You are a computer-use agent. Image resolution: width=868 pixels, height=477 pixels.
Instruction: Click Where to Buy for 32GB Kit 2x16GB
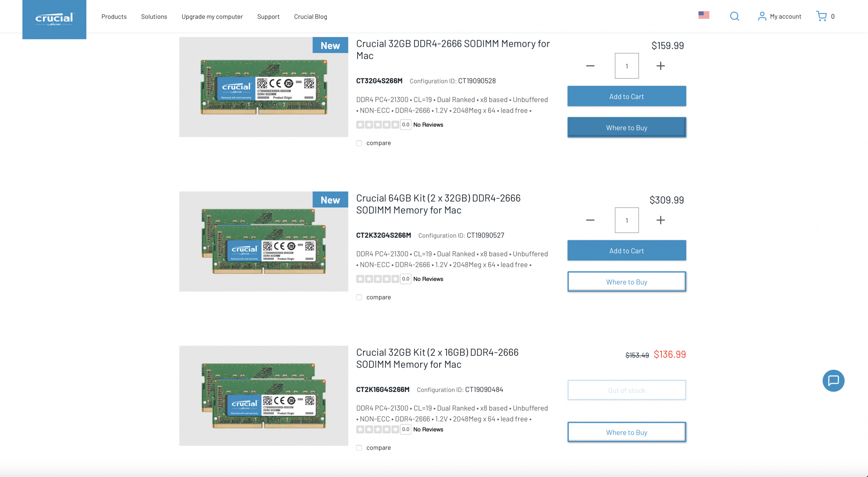tap(627, 432)
